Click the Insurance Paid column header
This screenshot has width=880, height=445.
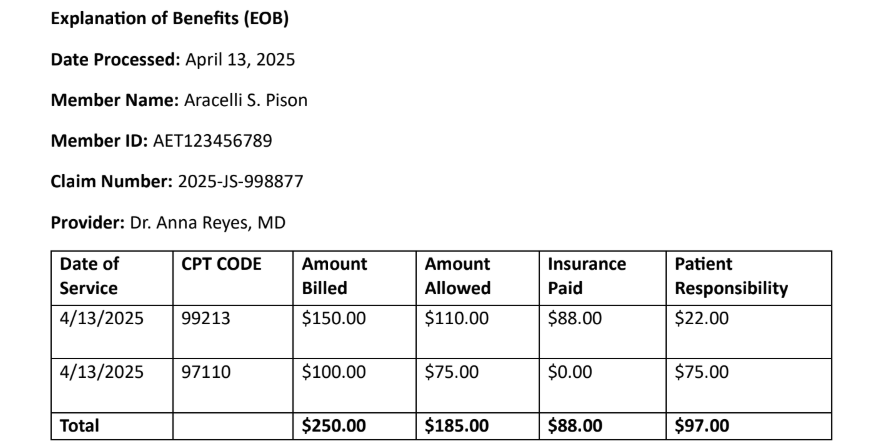(603, 278)
